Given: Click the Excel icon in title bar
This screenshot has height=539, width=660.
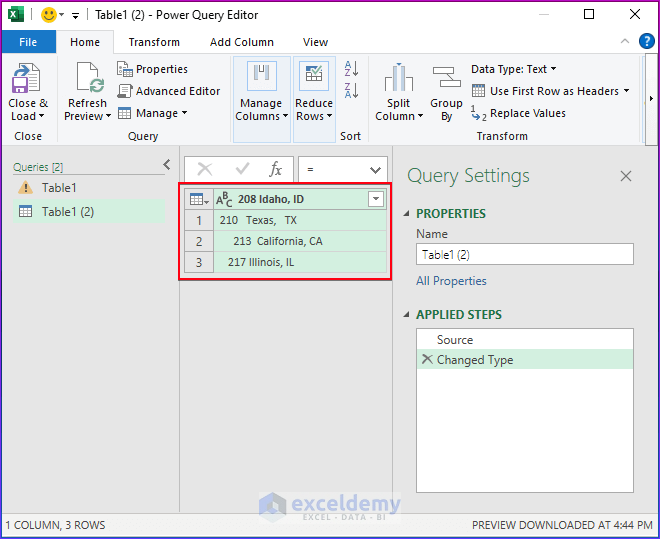Looking at the screenshot, I should tap(16, 15).
